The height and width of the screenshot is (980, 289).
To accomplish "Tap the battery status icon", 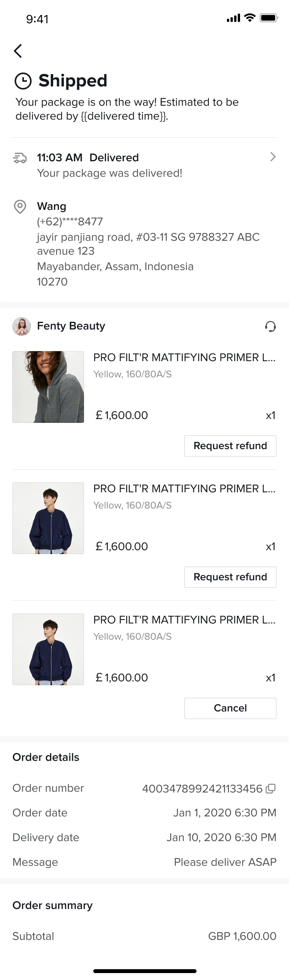I will click(269, 18).
